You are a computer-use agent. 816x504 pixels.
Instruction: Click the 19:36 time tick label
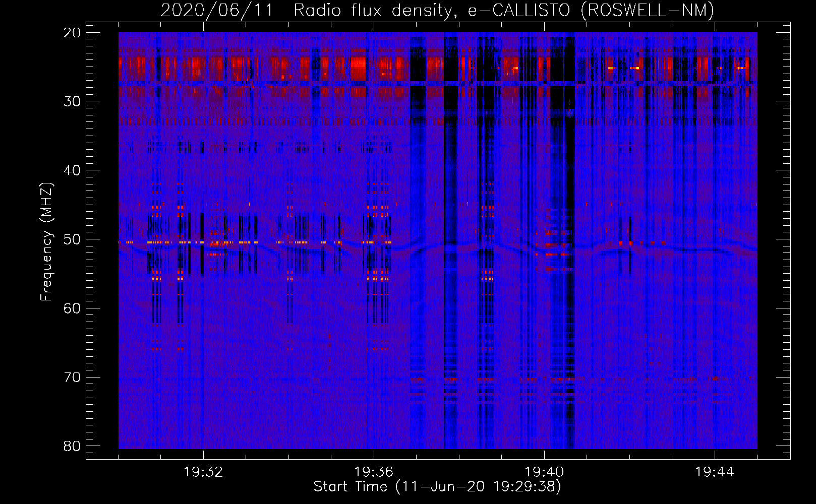(374, 472)
